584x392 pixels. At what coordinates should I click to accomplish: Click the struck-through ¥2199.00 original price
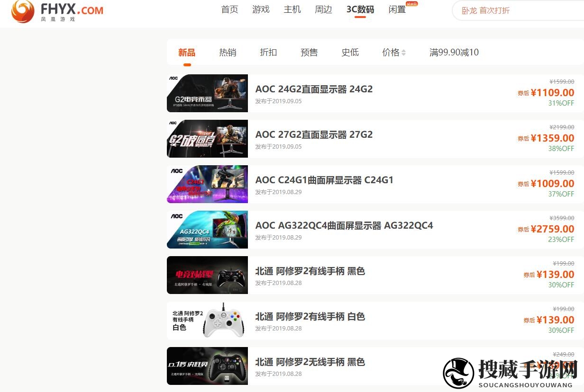(562, 127)
